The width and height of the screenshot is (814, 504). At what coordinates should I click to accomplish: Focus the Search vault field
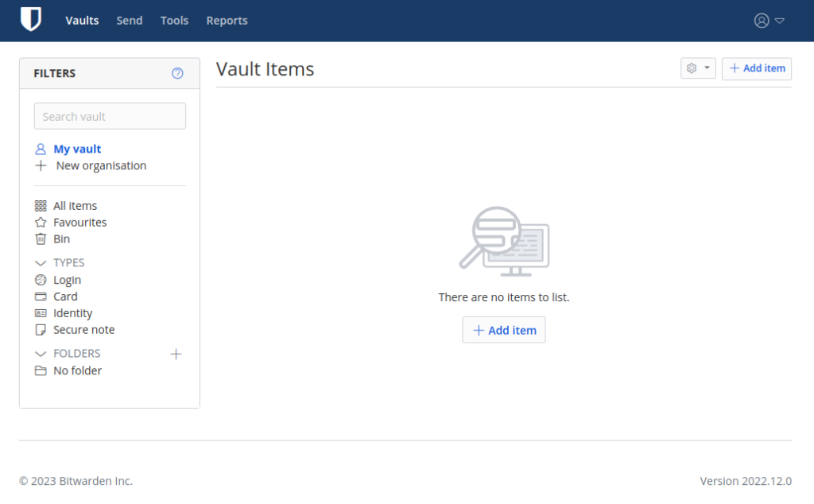pos(110,116)
